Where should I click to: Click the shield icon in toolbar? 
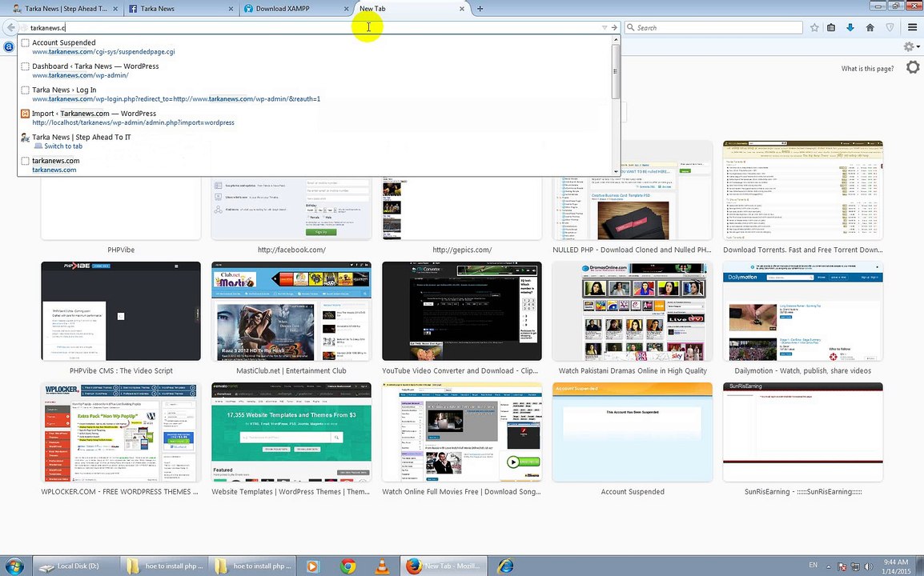pyautogui.click(x=890, y=28)
